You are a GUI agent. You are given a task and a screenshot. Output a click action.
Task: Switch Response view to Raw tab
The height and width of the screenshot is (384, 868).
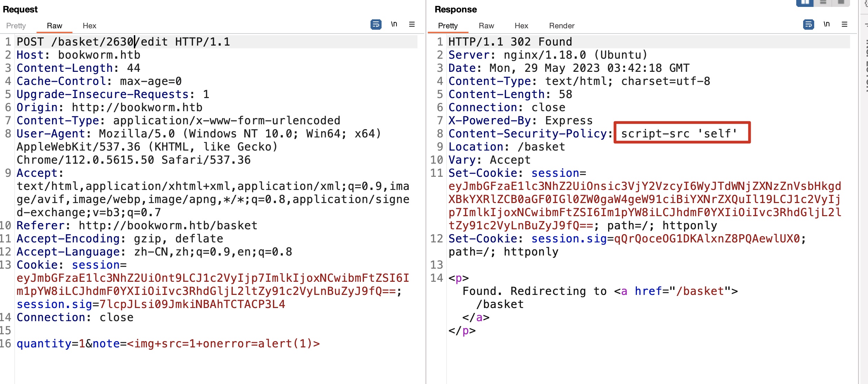tap(486, 26)
